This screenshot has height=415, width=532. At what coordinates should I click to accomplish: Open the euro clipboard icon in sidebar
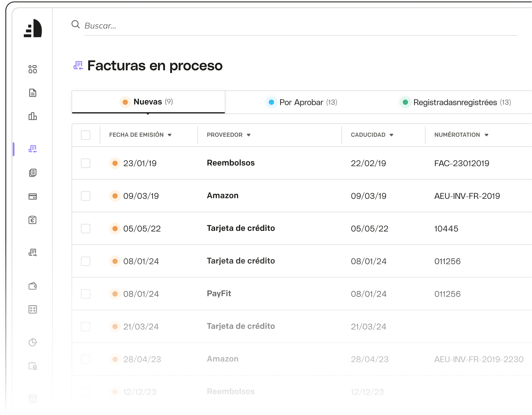pyautogui.click(x=33, y=220)
